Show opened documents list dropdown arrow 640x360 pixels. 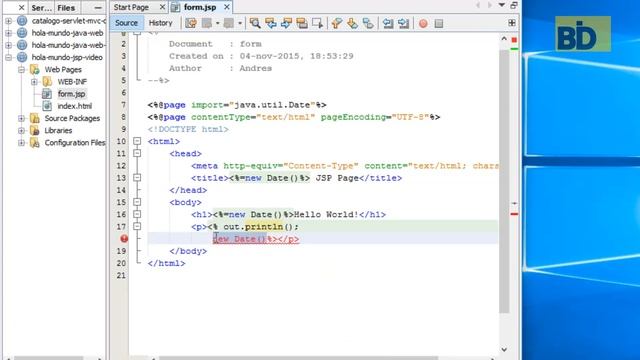pos(502,5)
